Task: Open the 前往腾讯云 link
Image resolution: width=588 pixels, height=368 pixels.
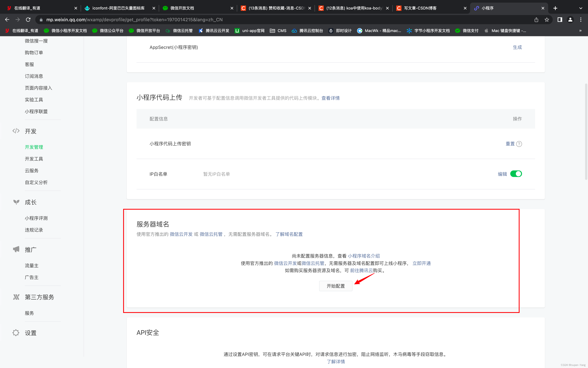Action: 361,270
